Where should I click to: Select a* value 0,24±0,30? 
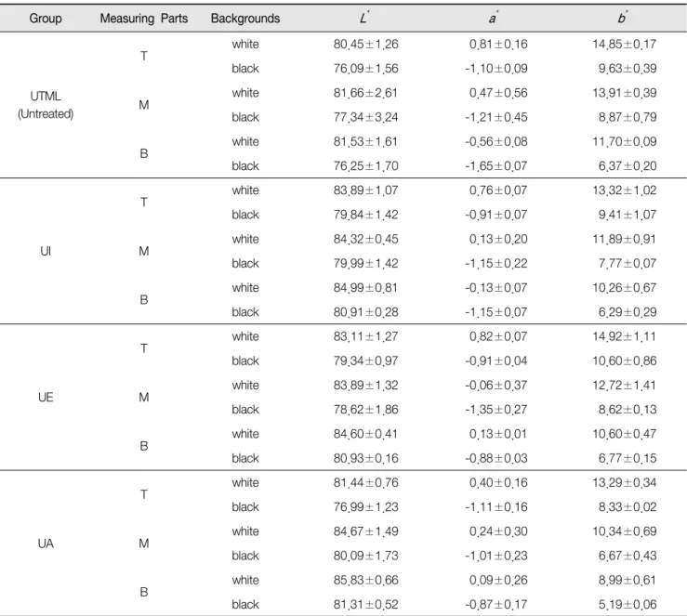tap(498, 531)
